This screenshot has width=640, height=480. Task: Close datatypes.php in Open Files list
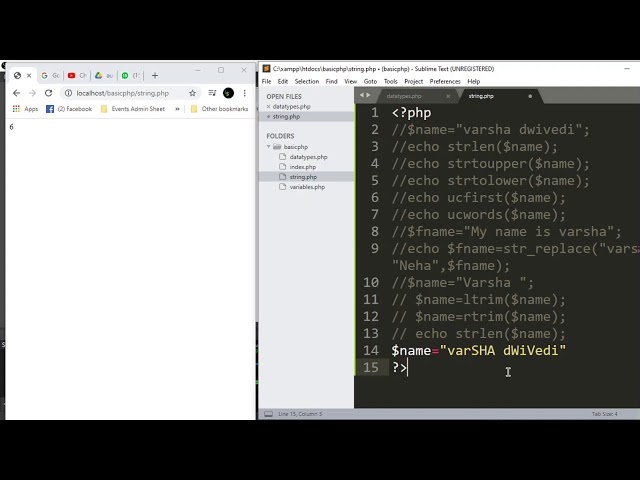(269, 107)
